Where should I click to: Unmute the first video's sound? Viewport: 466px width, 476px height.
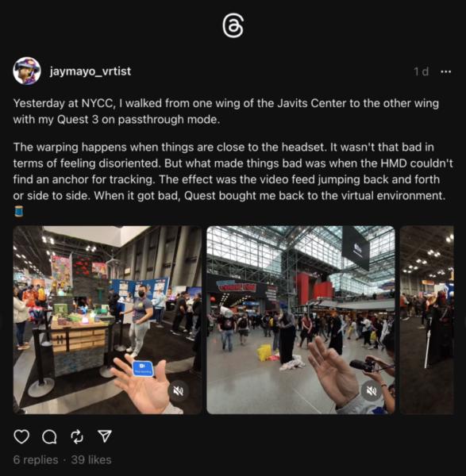(x=179, y=391)
